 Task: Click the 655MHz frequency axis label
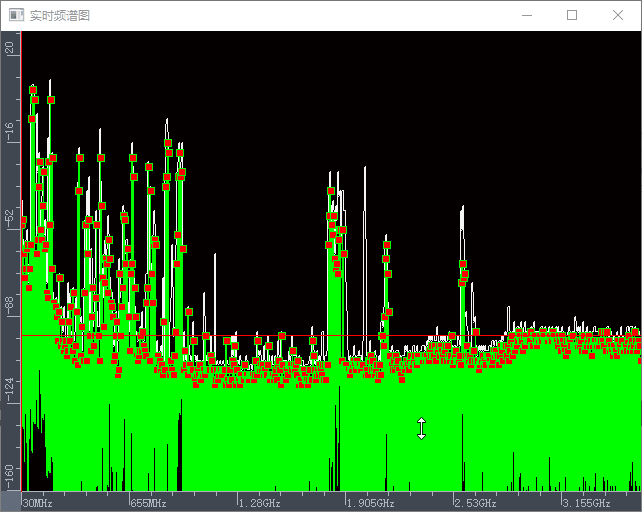point(148,502)
